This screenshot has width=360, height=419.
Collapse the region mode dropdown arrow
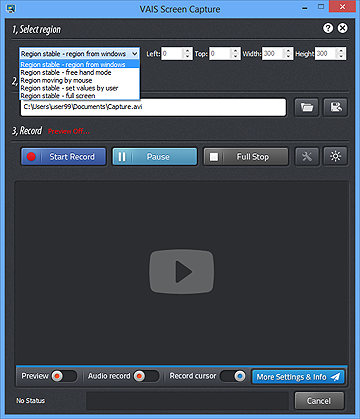pos(134,54)
